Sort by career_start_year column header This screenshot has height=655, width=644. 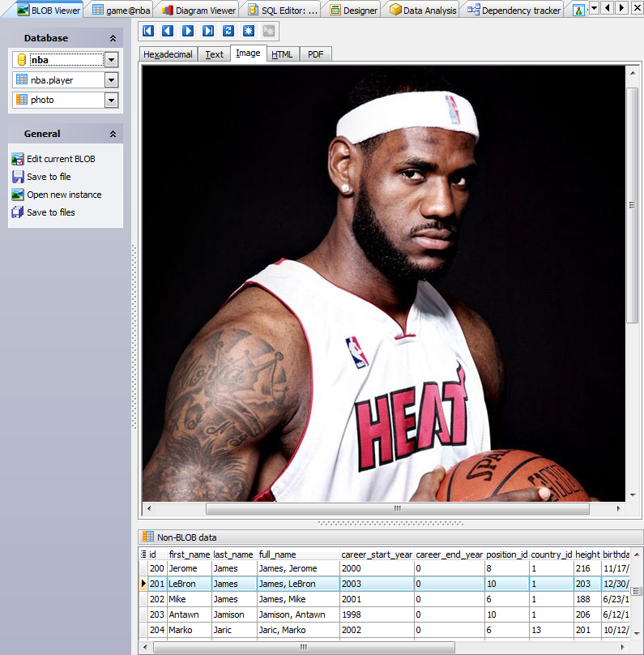(377, 554)
